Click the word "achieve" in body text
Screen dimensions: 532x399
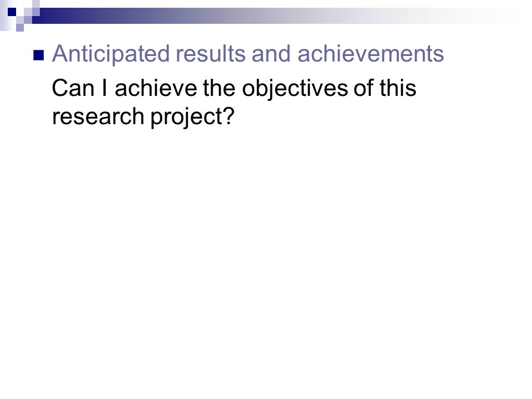point(156,88)
